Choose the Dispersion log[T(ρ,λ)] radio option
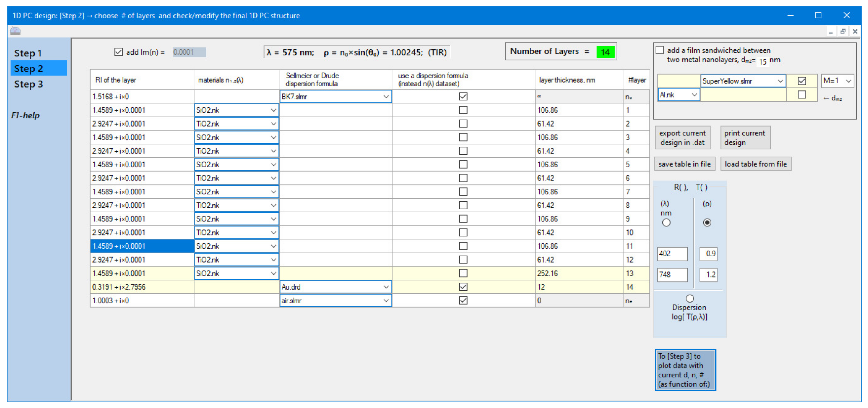This screenshot has height=408, width=868. click(x=689, y=298)
